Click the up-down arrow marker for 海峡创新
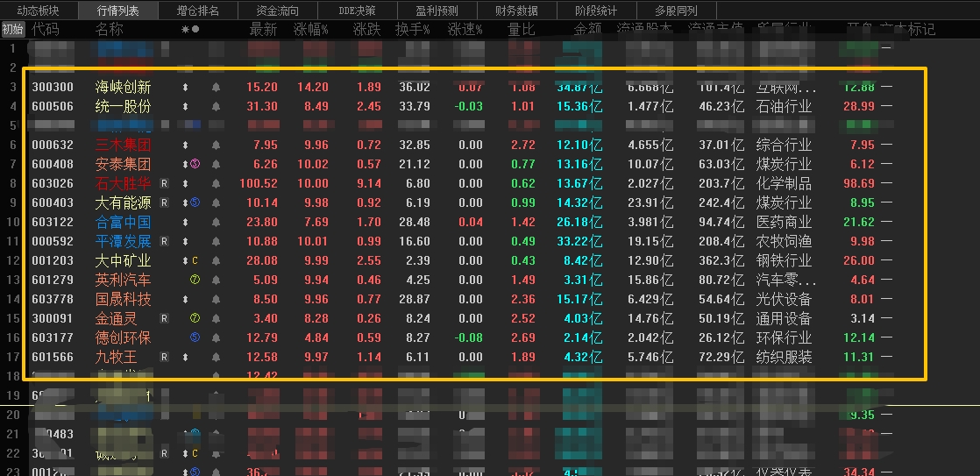 tap(185, 88)
